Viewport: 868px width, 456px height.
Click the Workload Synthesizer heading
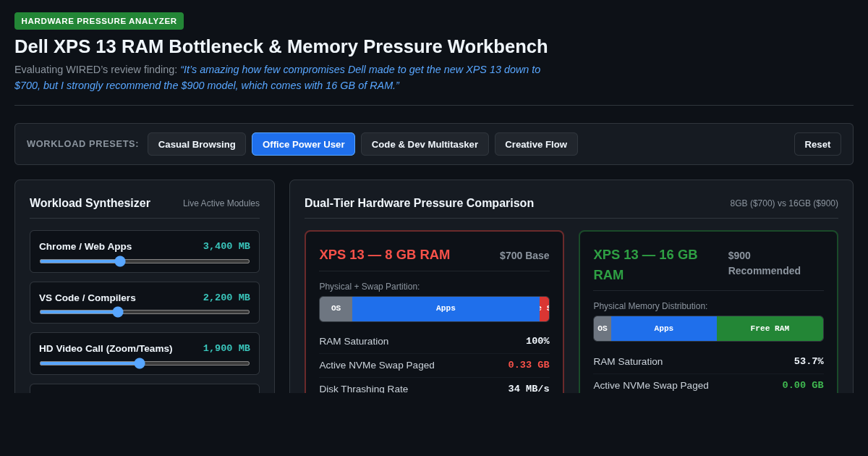click(90, 203)
